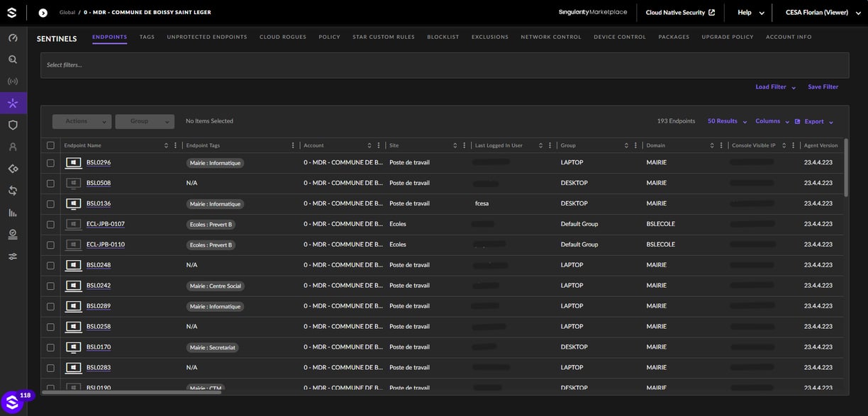Screen dimensions: 868x416
Task: Click the device icon for BSL0508
Action: (x=74, y=183)
